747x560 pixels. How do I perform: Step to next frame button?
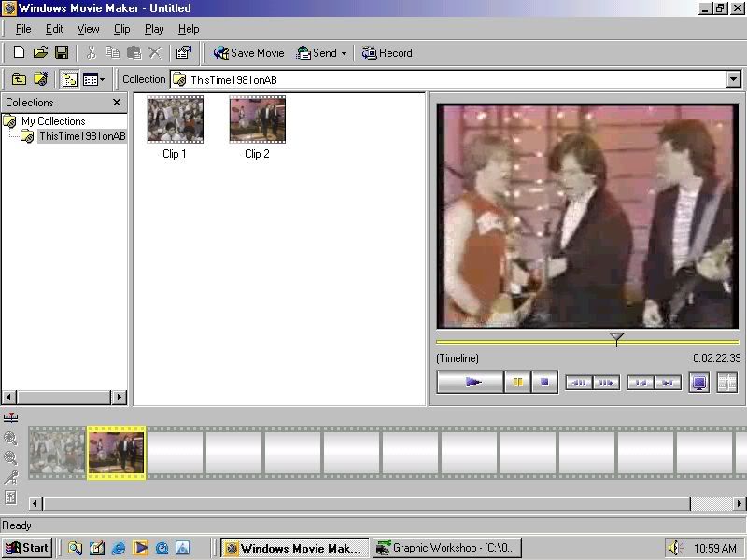point(606,383)
